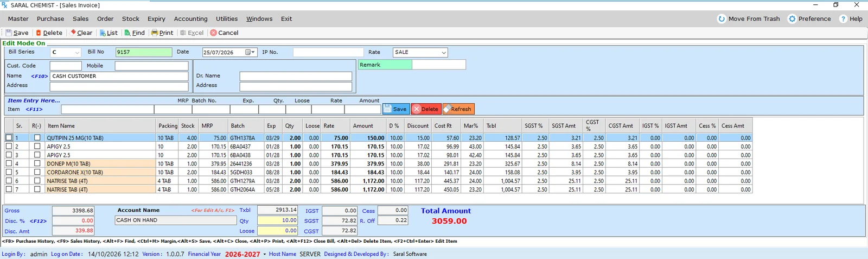This screenshot has width=868, height=259.
Task: Tick the first checkbox in row 1
Action: point(9,138)
